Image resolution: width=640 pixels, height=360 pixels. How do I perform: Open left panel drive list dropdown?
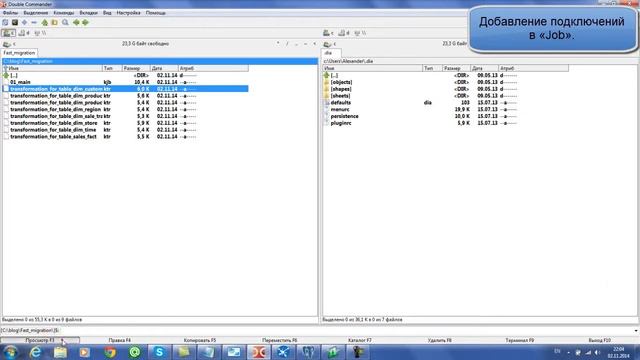[9, 44]
